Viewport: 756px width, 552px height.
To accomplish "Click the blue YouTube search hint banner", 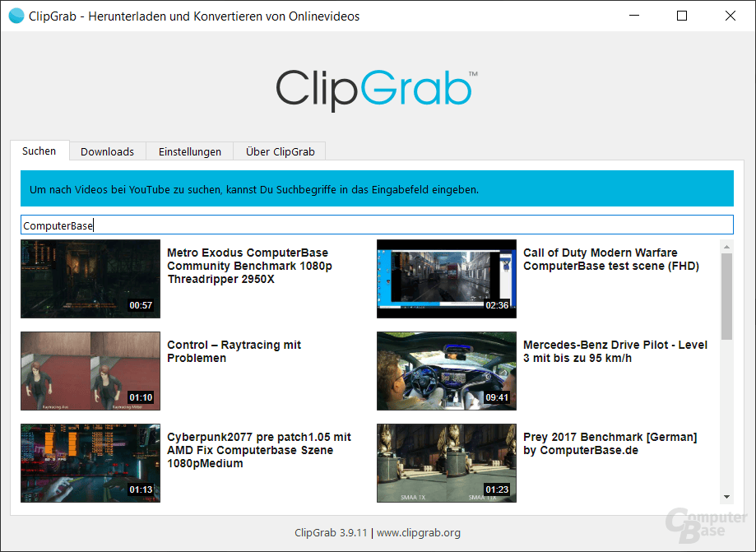I will point(377,188).
